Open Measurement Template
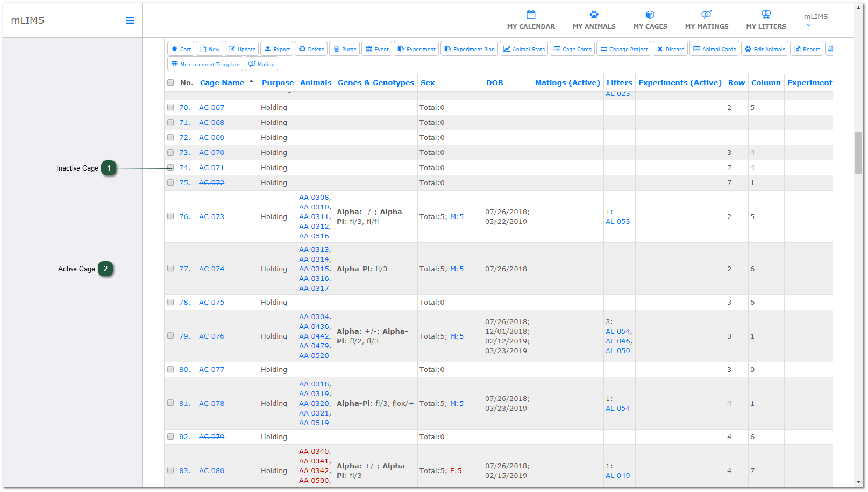Screen dimensions: 868x492 pos(205,64)
